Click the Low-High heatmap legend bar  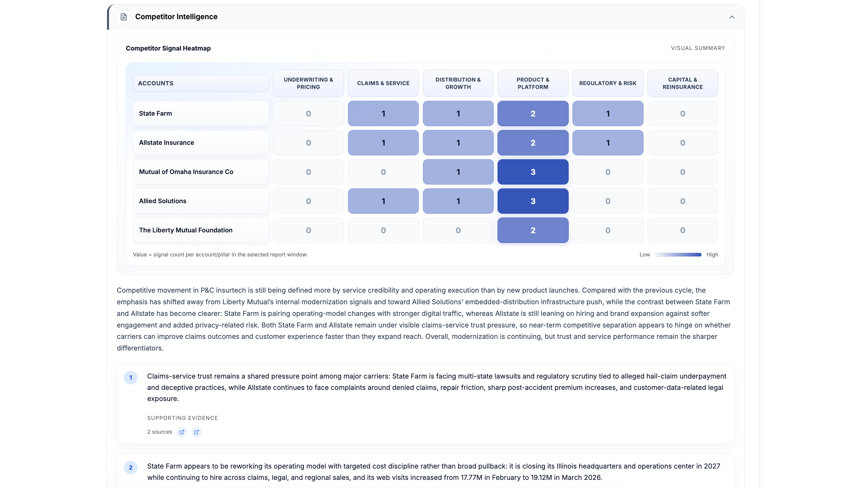[678, 255]
